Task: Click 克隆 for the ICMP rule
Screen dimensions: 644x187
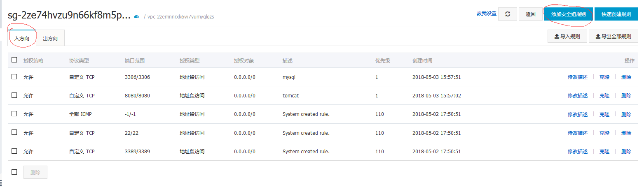Action: [604, 114]
